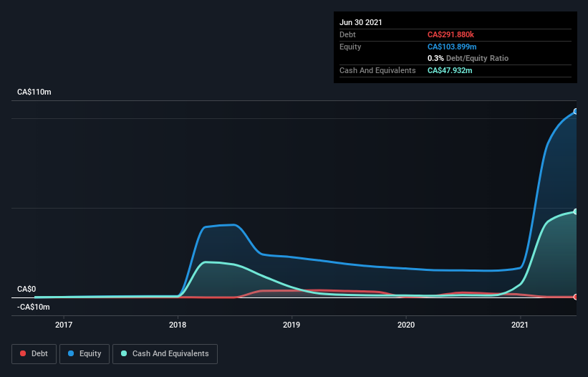Click the Debt row label in tooltip
The image size is (588, 377).
click(347, 34)
